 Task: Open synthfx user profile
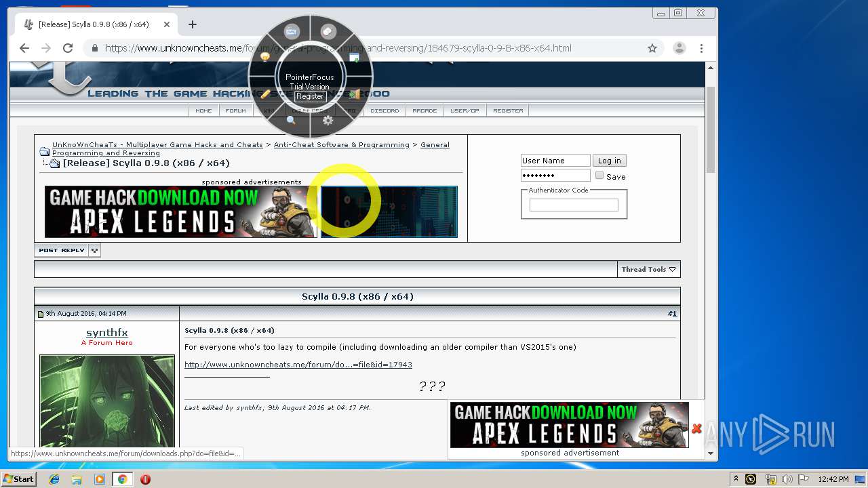pos(107,333)
